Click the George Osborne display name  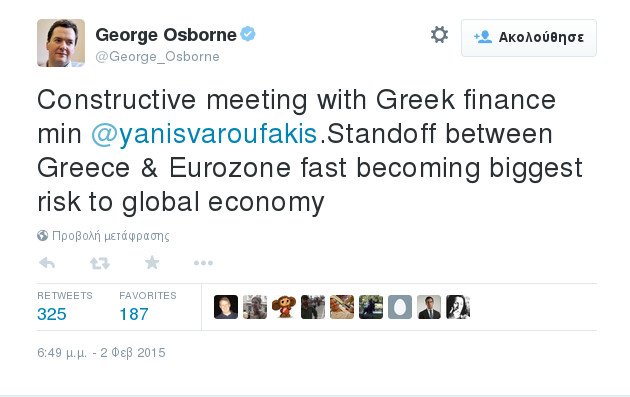coord(166,35)
